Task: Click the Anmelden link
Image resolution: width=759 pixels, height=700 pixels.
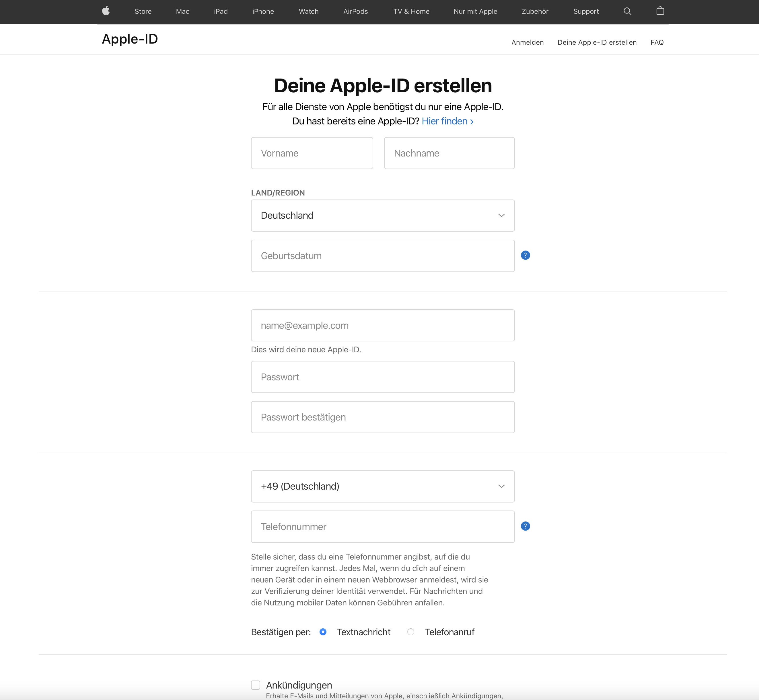Action: coord(527,42)
